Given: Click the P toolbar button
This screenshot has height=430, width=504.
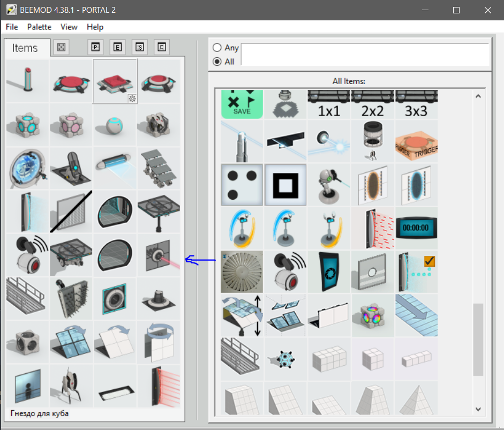Looking at the screenshot, I should (x=95, y=47).
